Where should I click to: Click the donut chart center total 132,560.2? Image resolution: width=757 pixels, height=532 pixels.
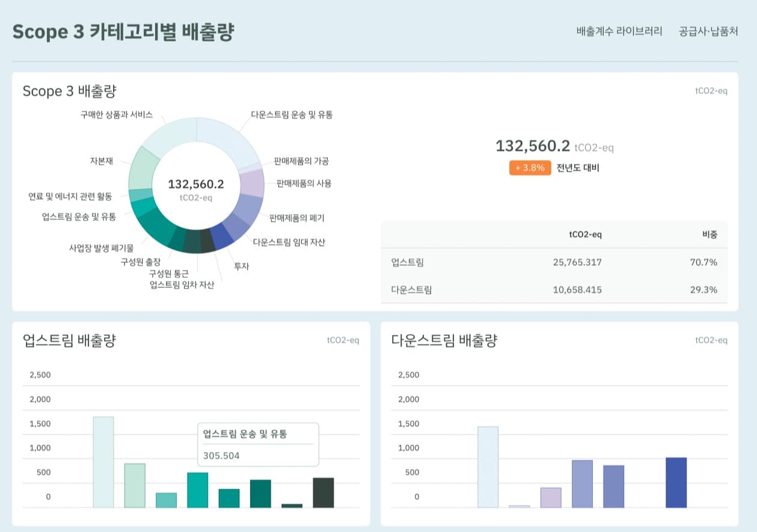click(196, 185)
